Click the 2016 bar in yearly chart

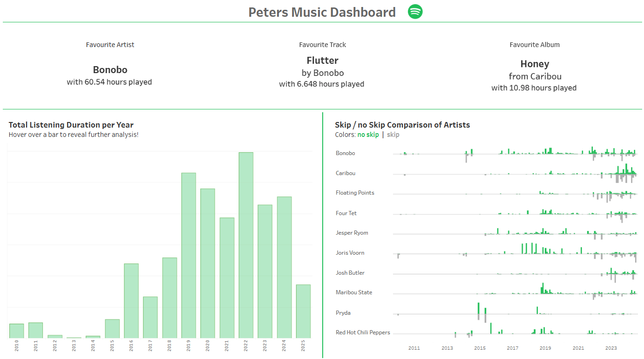(131, 301)
